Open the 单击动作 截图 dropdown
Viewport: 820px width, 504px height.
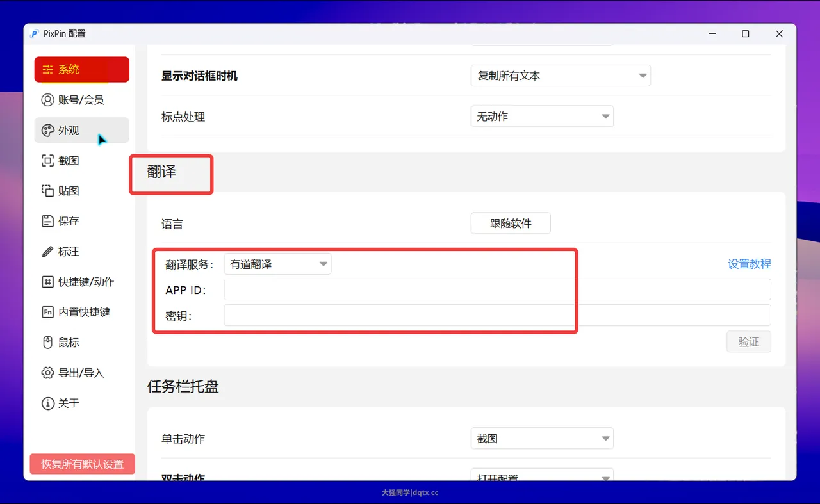point(541,439)
